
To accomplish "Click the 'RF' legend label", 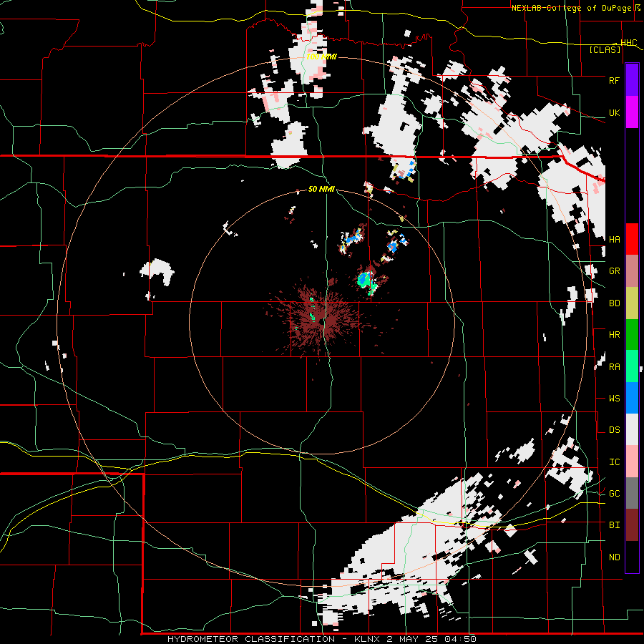I will click(614, 80).
